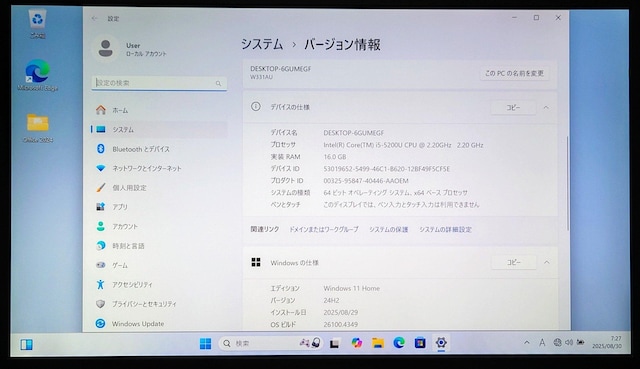640x369 pixels.
Task: Click the Windows 11 Home edition value
Action: [x=351, y=288]
